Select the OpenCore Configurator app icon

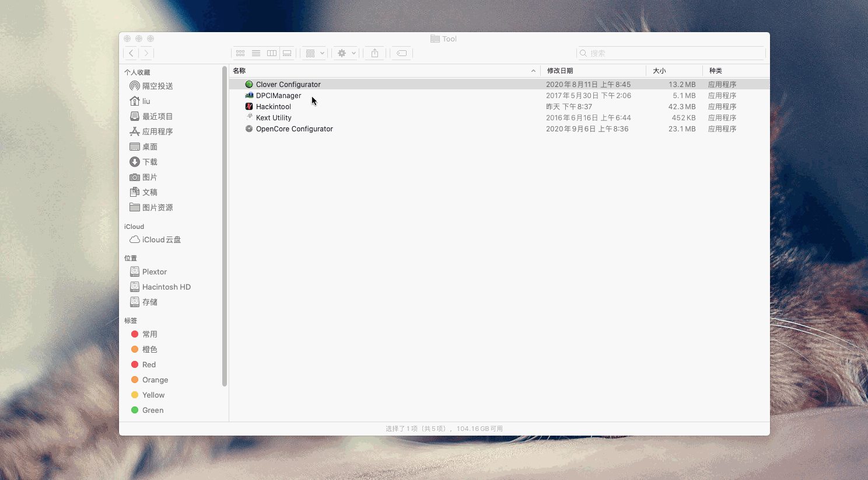(249, 128)
